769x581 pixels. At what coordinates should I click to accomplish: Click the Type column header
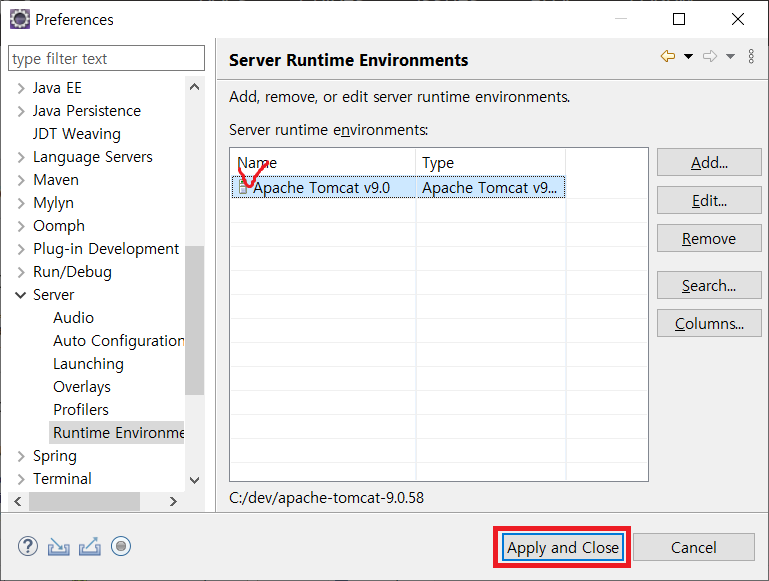click(x=491, y=162)
